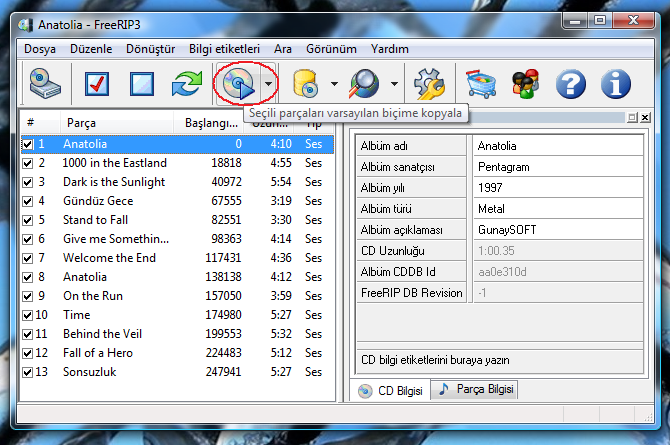Toggle checkbox for Sonsuzluk
Image resolution: width=670 pixels, height=445 pixels.
(x=28, y=372)
